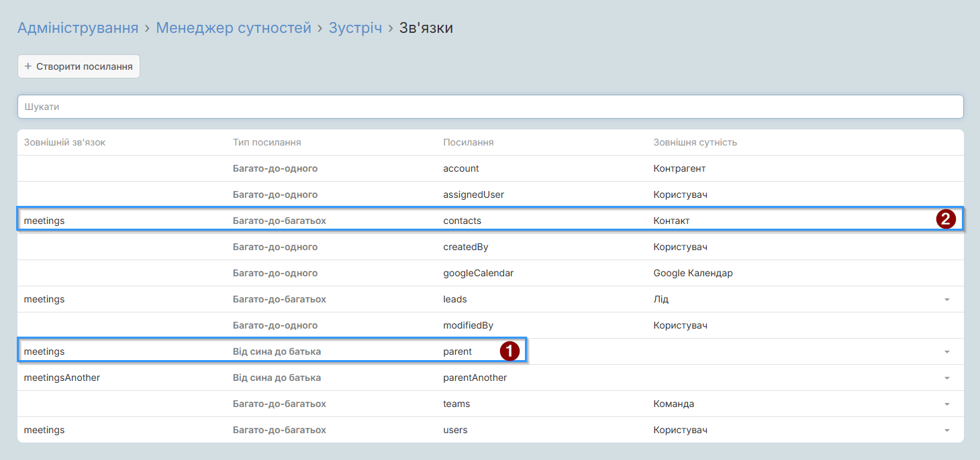Click meetings in the leads row
The image size is (980, 460).
(x=44, y=299)
